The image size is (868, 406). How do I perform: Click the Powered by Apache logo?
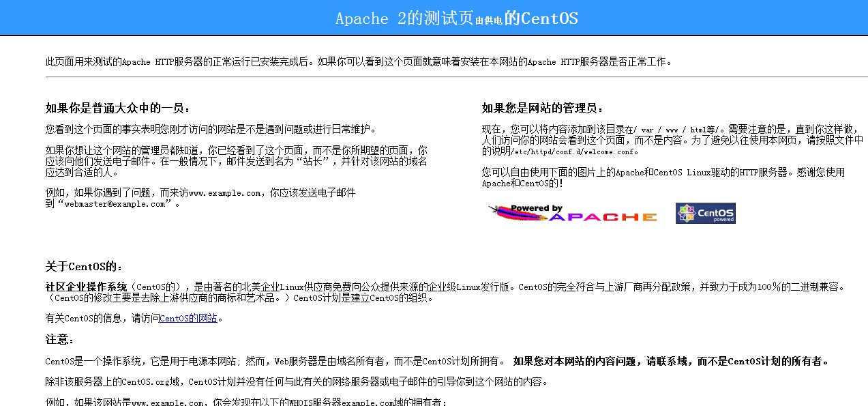coord(573,214)
